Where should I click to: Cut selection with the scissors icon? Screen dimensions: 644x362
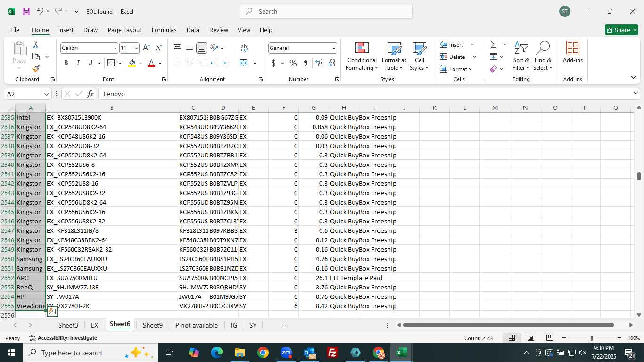36,45
